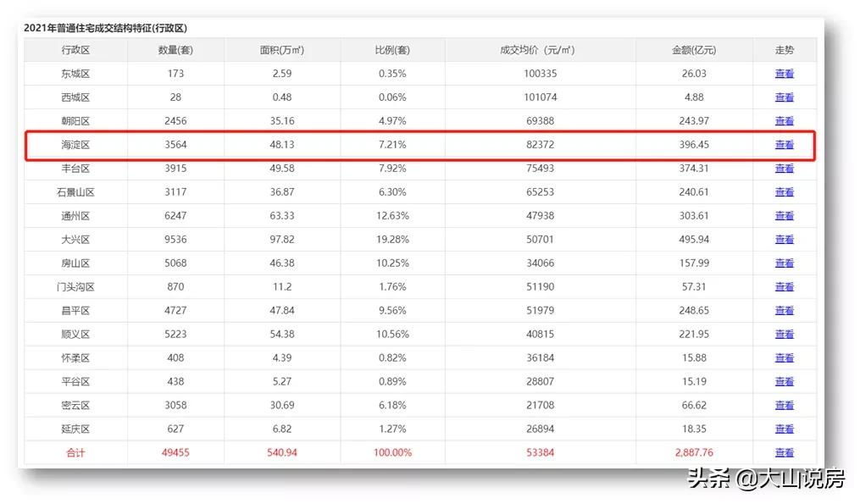Open the 查看 link for 东城区
This screenshot has height=504, width=860.
coord(784,74)
